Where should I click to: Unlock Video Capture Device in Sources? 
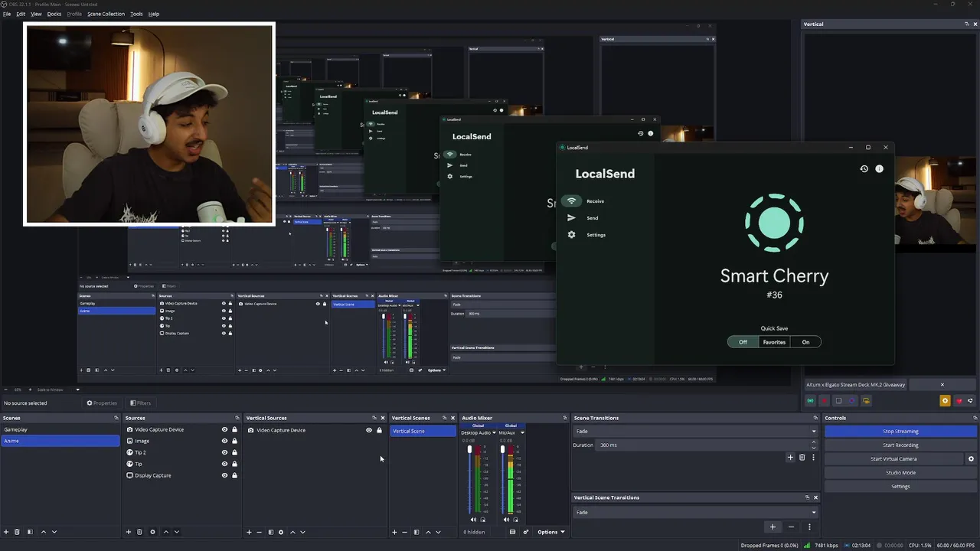[234, 429]
